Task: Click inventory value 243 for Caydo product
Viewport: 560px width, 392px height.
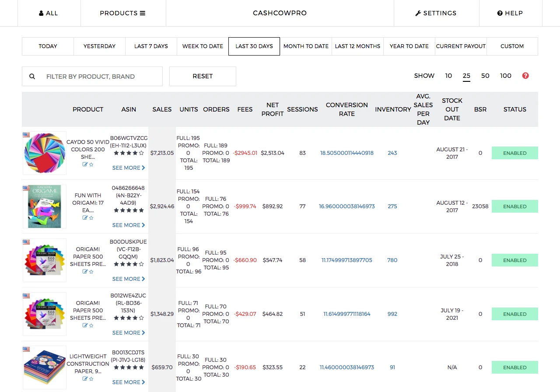Action: click(x=392, y=153)
